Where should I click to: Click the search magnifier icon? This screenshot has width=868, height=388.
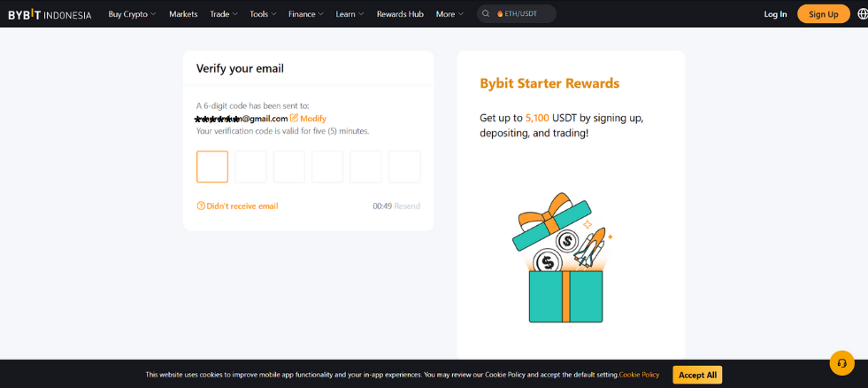pos(486,14)
